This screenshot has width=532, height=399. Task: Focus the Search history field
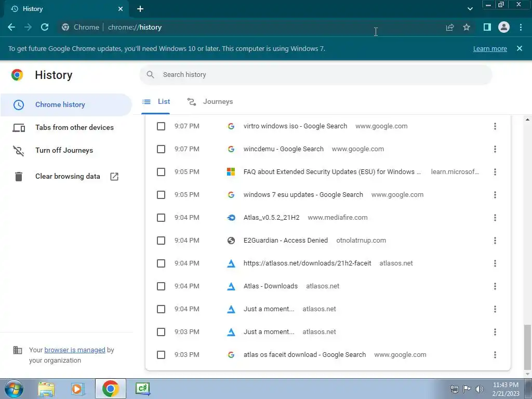click(315, 75)
